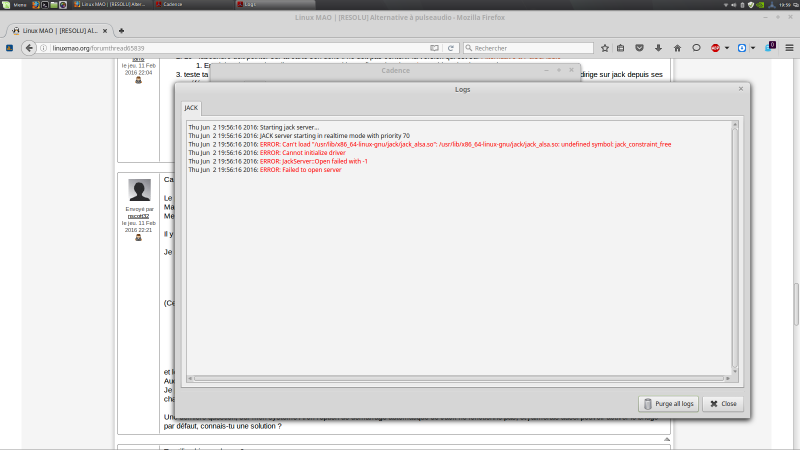The width and height of the screenshot is (800, 450).
Task: Click the Adblock Plus icon
Action: 715,48
